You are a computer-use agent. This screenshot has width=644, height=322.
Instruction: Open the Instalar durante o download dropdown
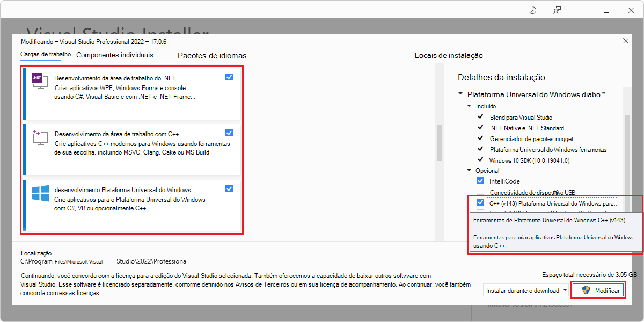click(526, 290)
